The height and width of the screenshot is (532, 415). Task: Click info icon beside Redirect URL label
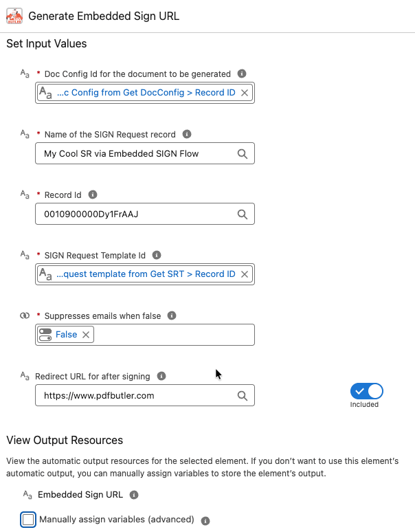tap(161, 376)
